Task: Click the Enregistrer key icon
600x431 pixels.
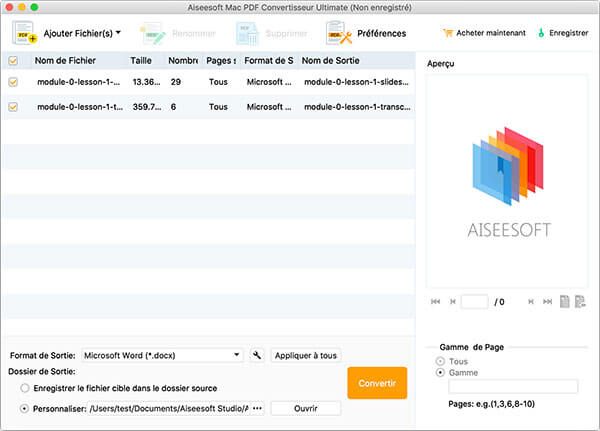Action: (541, 33)
